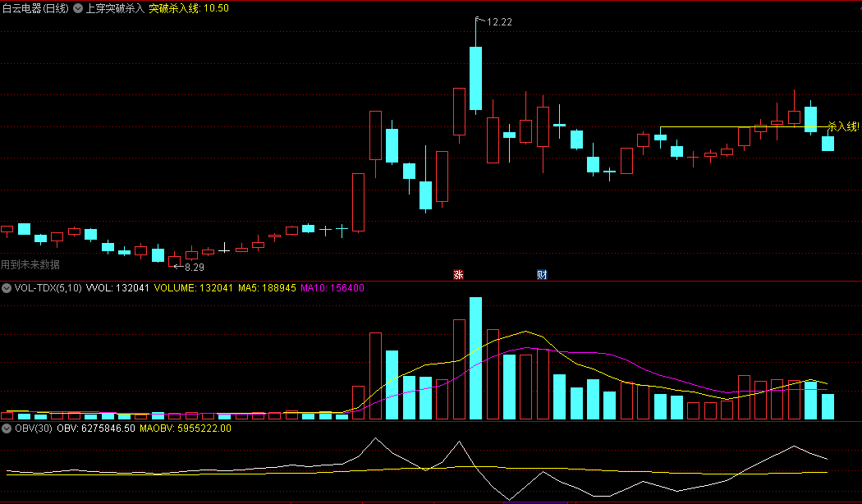Select the tallest cyan candle below 12.22
This screenshot has height=504, width=862.
click(475, 78)
